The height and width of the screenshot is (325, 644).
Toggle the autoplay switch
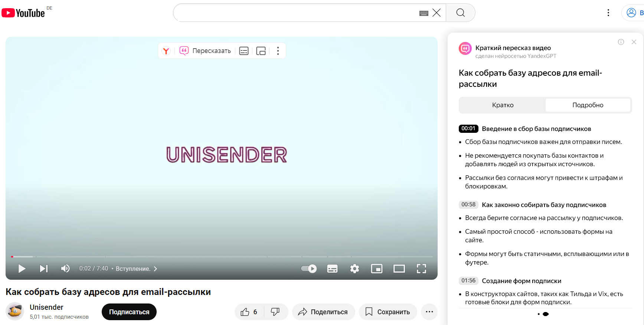(x=309, y=268)
